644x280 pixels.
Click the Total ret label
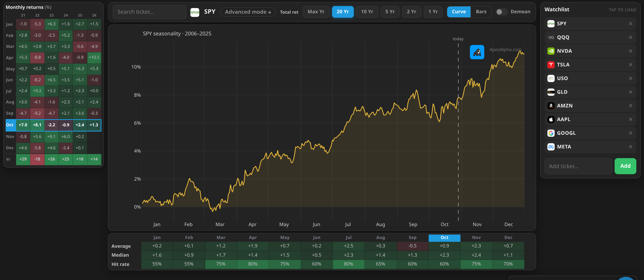click(x=289, y=12)
